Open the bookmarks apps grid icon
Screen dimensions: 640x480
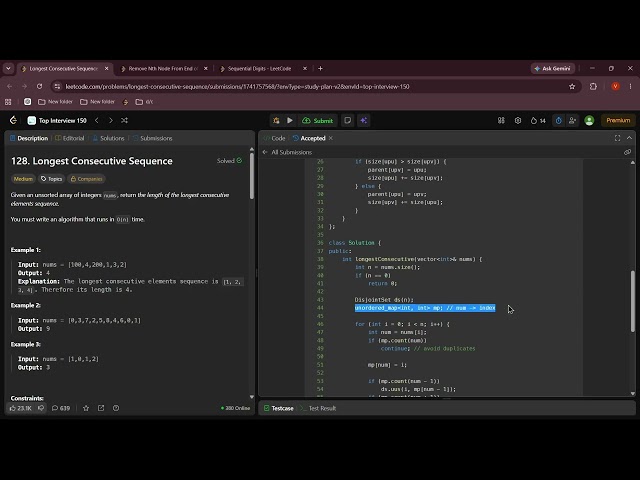[x=8, y=102]
